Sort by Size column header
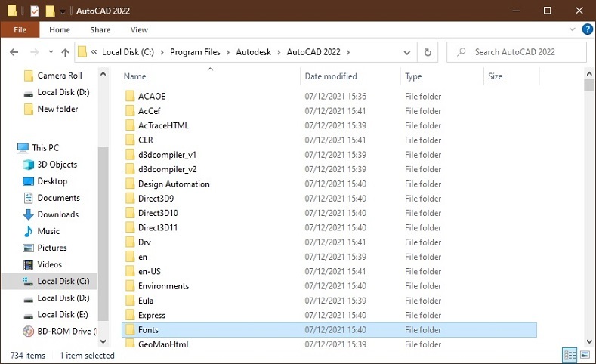Image resolution: width=596 pixels, height=364 pixels. (x=496, y=76)
